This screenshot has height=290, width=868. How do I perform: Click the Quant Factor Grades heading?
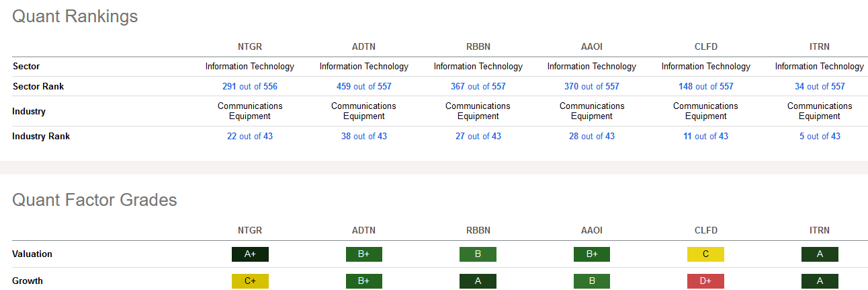[x=95, y=200]
